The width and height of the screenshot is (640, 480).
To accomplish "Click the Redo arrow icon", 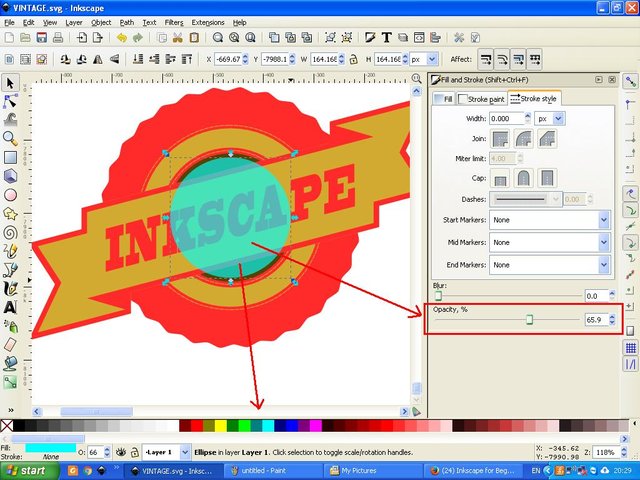I will point(138,38).
